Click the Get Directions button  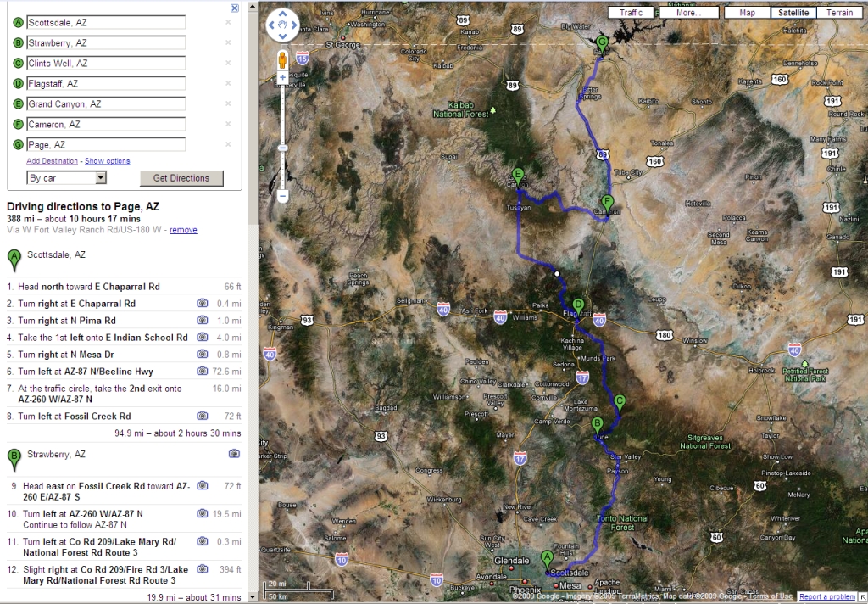click(181, 178)
